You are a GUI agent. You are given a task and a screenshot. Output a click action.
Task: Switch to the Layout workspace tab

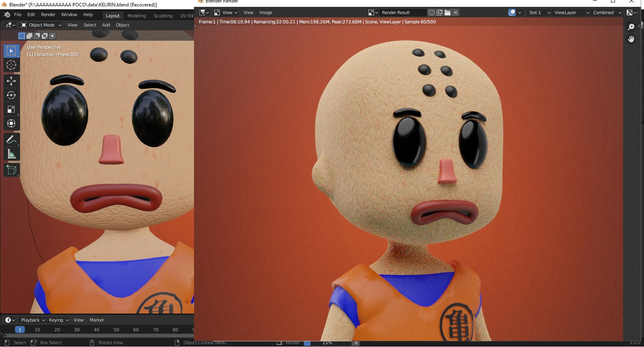point(113,16)
